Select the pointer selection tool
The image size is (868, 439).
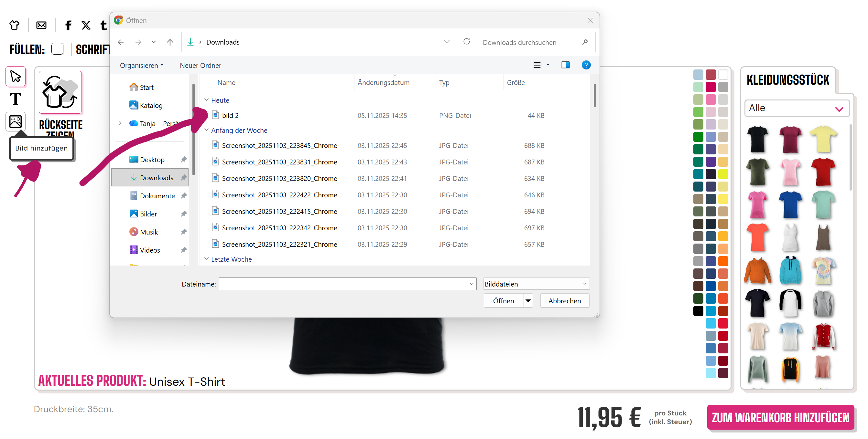coord(16,77)
